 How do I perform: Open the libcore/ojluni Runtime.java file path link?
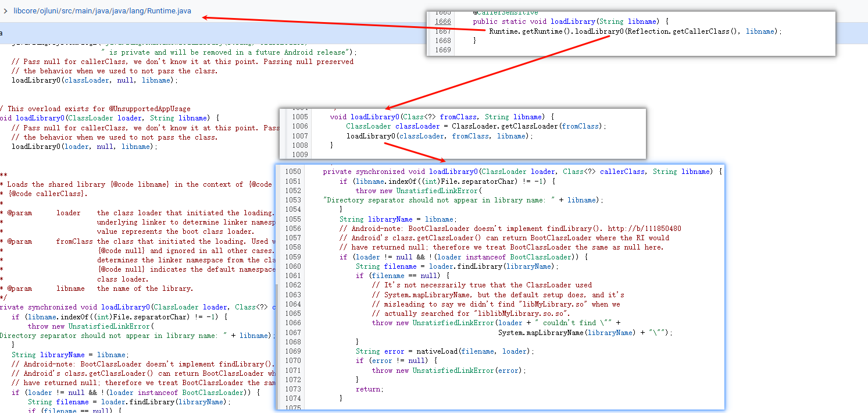(x=102, y=11)
